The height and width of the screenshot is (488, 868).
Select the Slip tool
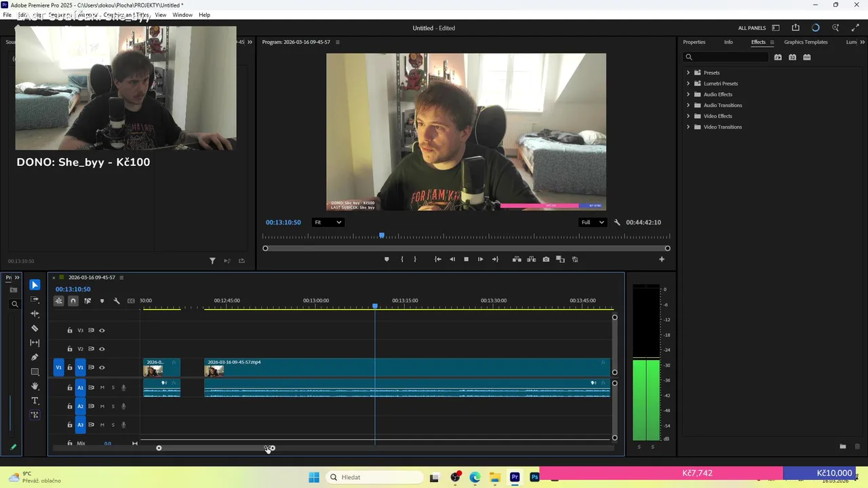(x=35, y=342)
